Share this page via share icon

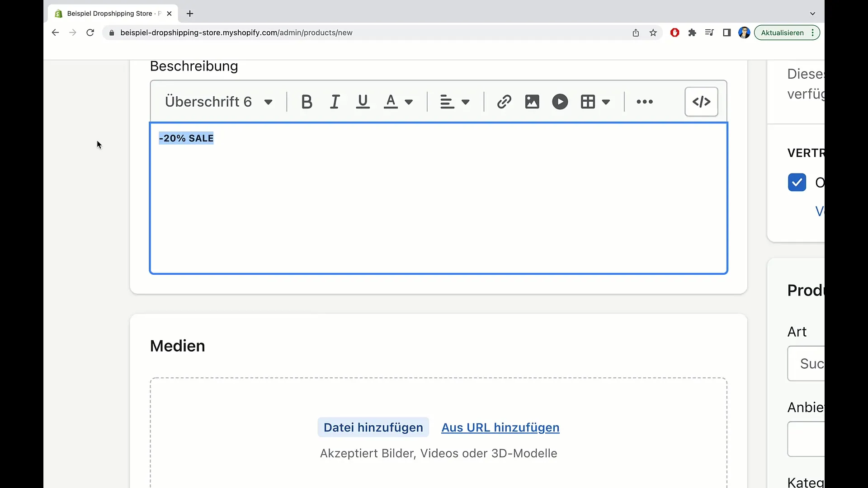(636, 33)
